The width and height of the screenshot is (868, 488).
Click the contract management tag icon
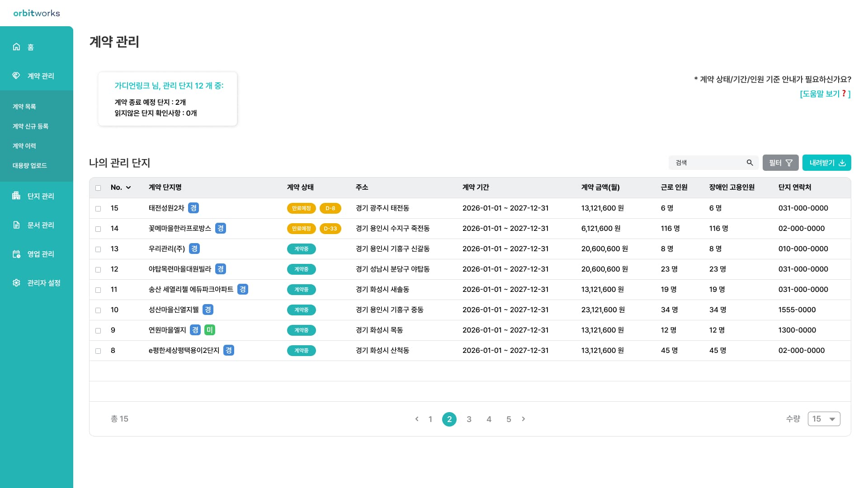(16, 75)
